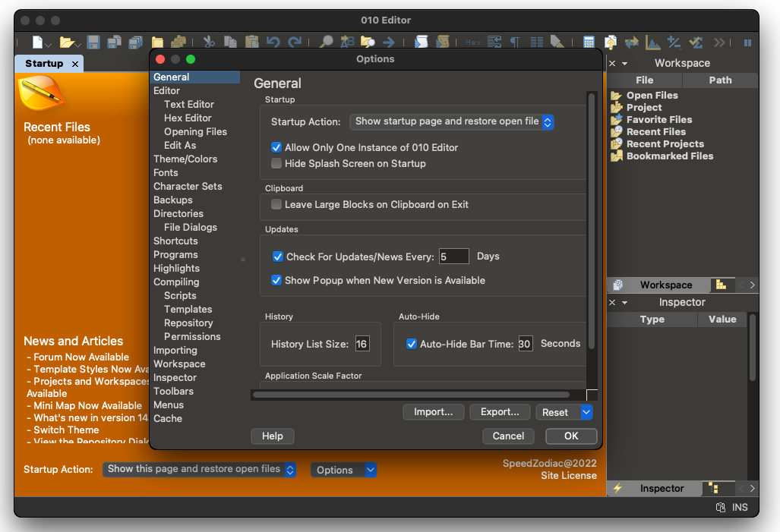Open the Startup Action dropdown in Options

[x=451, y=121]
